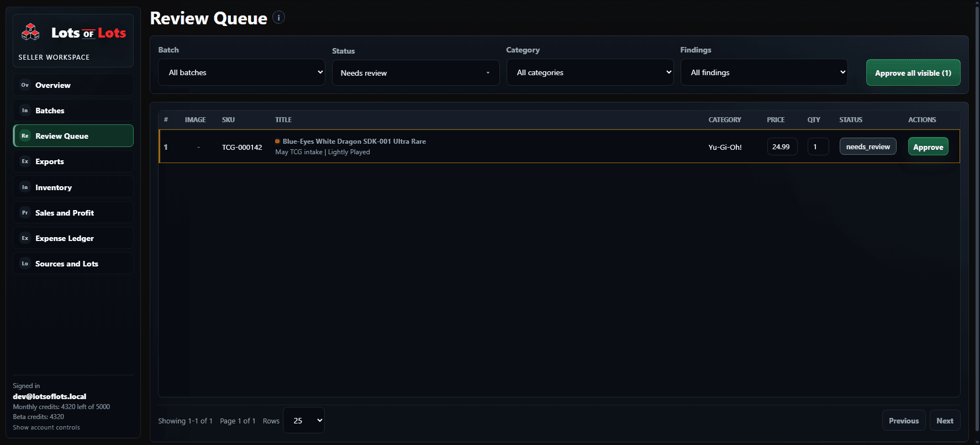Image resolution: width=980 pixels, height=445 pixels.
Task: Click the May TCG intake subtitle
Action: tap(323, 152)
